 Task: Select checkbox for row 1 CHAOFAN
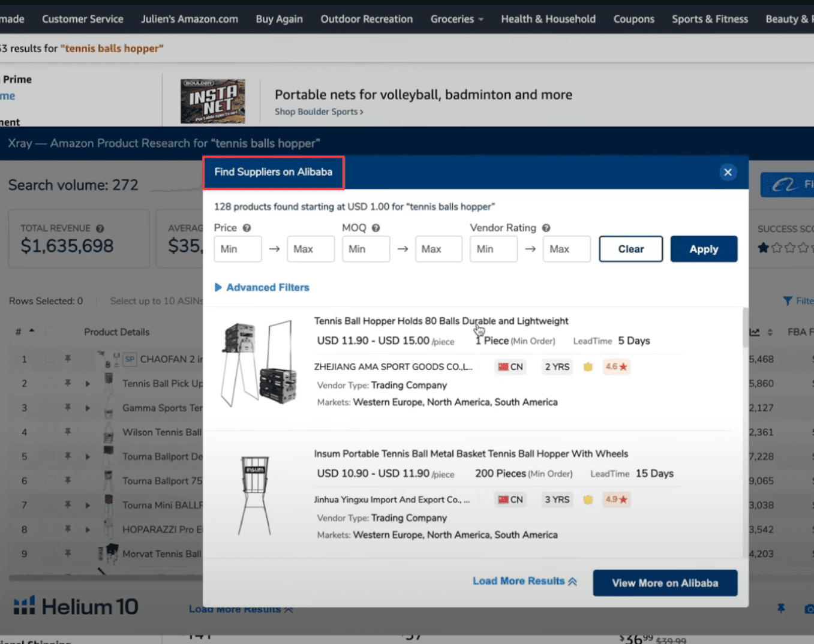coord(50,359)
